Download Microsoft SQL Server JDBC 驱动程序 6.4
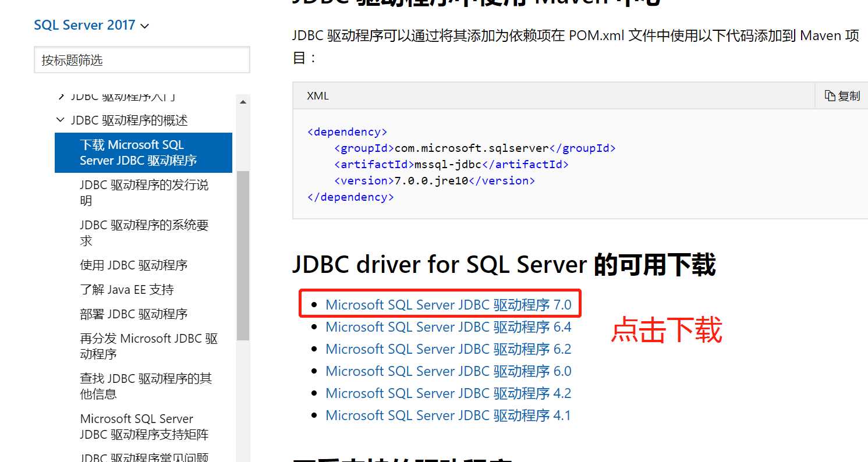Screen dimensions: 868x462 448,327
